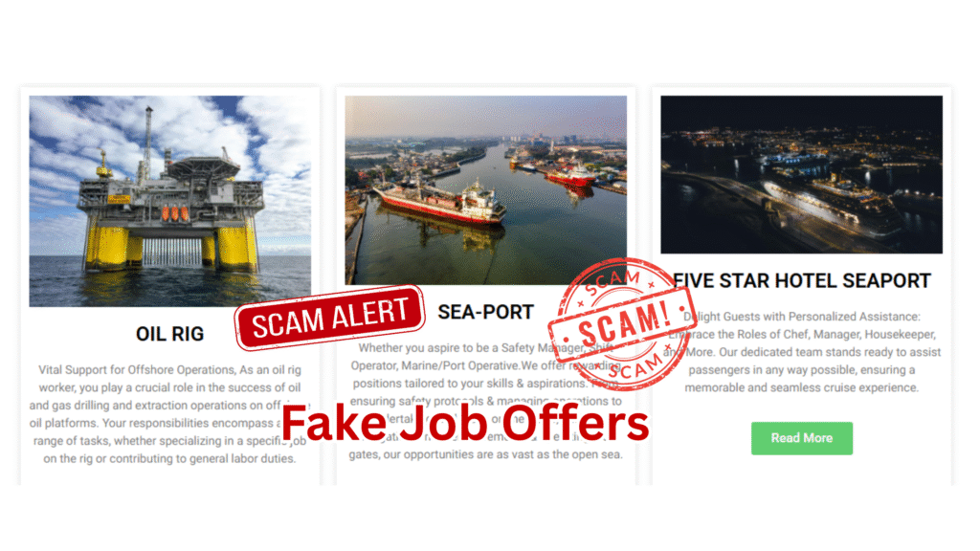Click the Delight Guests with Personalized Assistance paragraph
This screenshot has width=980, height=551.
tap(802, 352)
